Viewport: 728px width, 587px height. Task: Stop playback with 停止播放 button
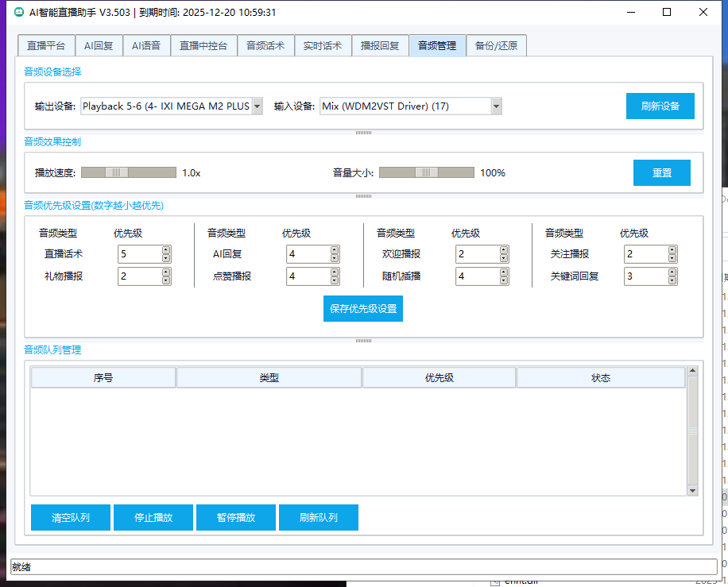[x=153, y=517]
